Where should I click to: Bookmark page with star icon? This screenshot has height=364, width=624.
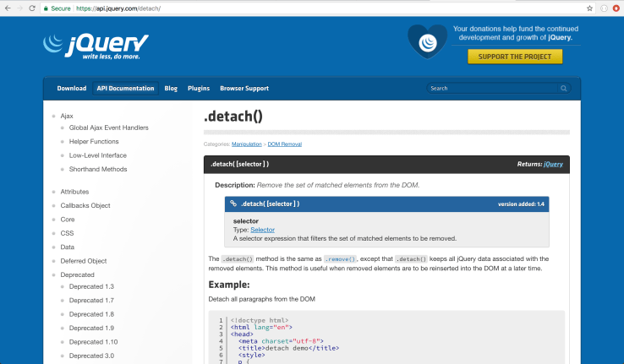tap(588, 8)
